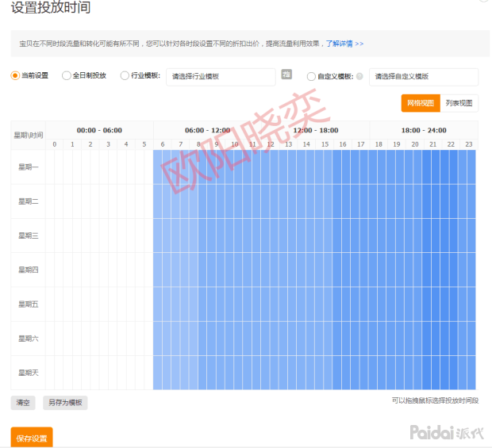
Task: Click the 星期天 cell at hour 23
Action: click(469, 372)
